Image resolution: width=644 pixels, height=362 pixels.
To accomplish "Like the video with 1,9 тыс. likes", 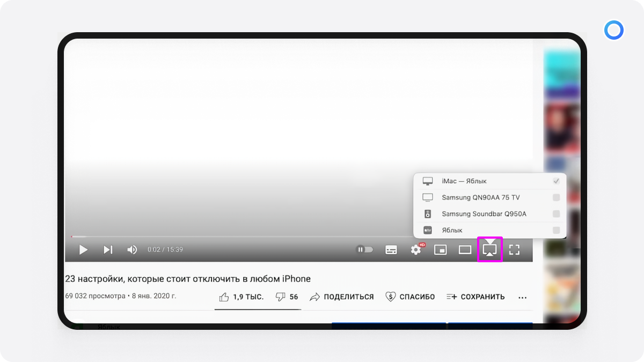I will [x=241, y=297].
